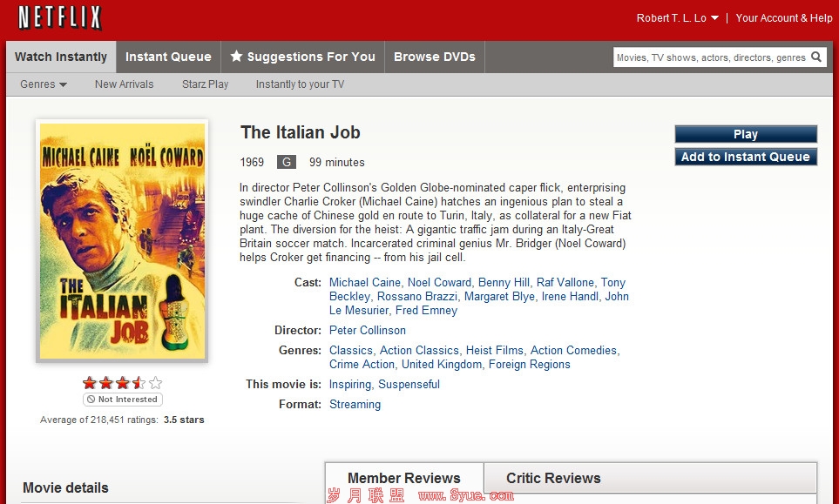Rate the movie three stars
Viewport: 839px width, 504px height.
point(123,383)
